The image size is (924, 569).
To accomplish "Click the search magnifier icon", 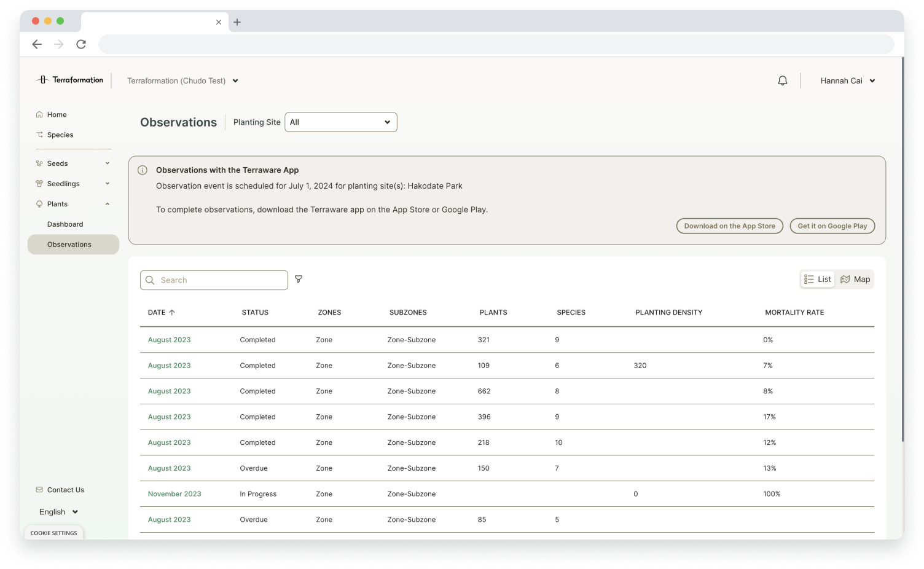I will click(x=150, y=280).
